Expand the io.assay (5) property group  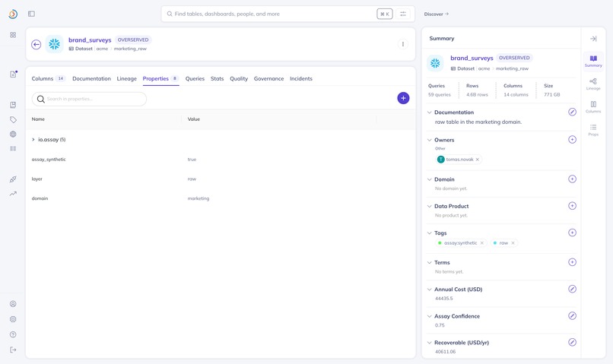pyautogui.click(x=33, y=139)
